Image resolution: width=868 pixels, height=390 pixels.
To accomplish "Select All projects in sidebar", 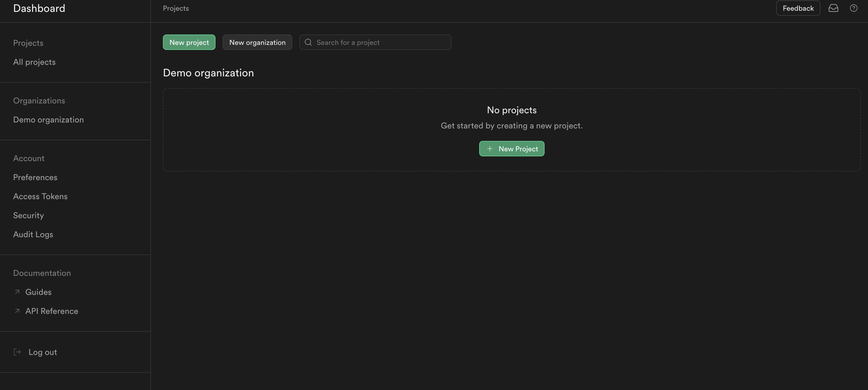I will pos(34,62).
